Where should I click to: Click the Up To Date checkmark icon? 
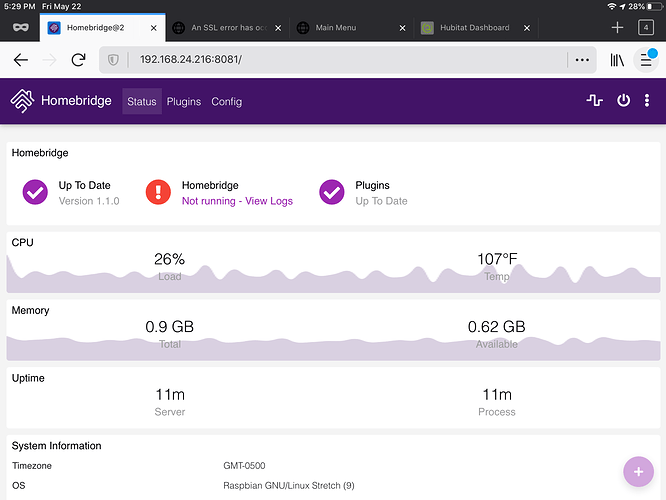35,192
